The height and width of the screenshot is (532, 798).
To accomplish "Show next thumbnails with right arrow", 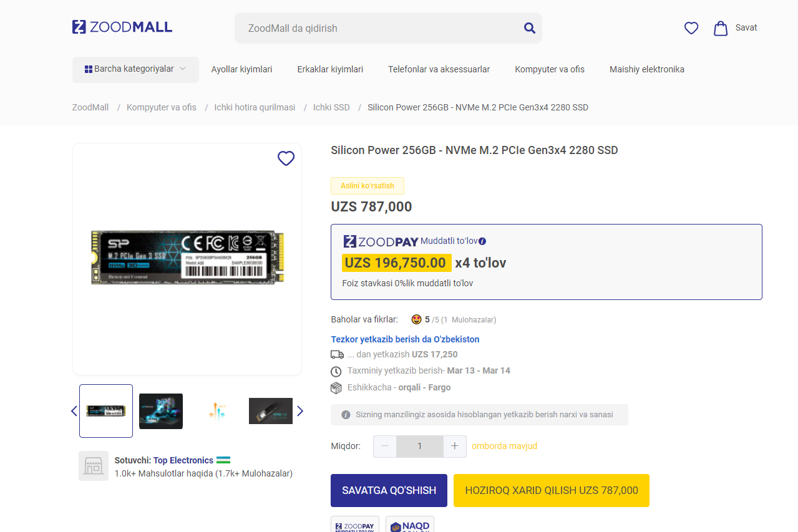I will (300, 411).
